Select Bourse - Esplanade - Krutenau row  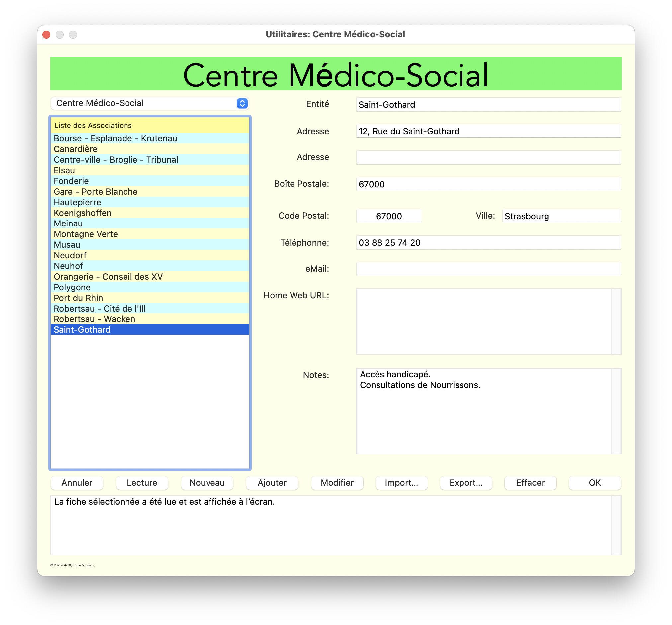pos(115,138)
